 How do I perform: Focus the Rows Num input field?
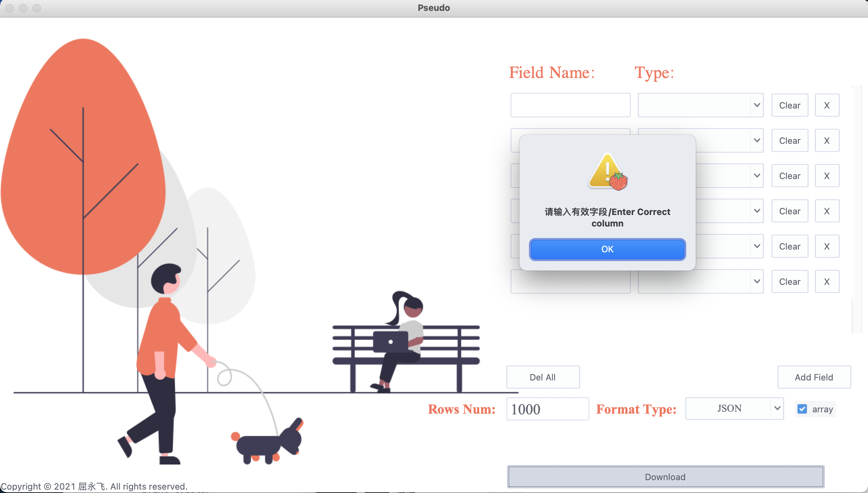click(x=547, y=409)
